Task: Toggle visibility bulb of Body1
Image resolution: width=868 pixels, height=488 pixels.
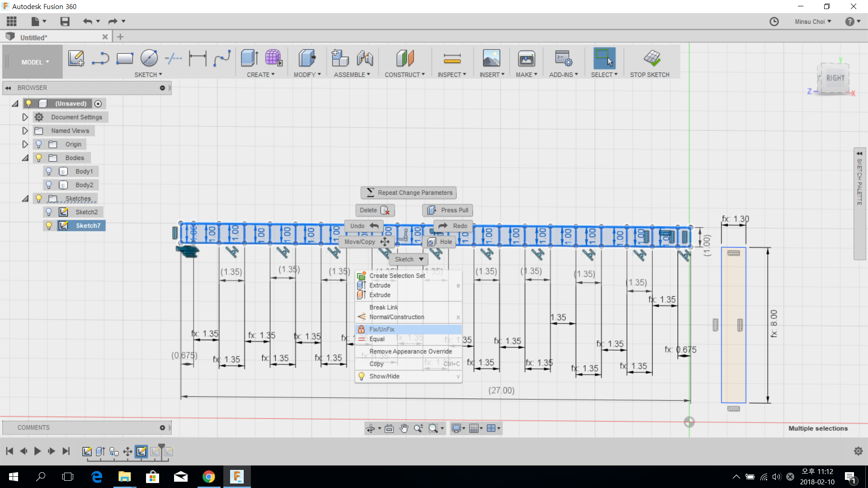Action: click(x=49, y=171)
